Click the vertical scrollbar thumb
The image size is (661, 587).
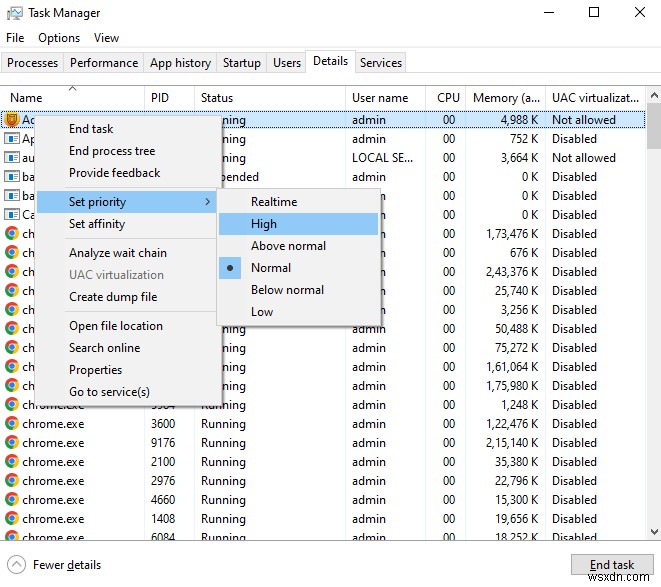654,126
